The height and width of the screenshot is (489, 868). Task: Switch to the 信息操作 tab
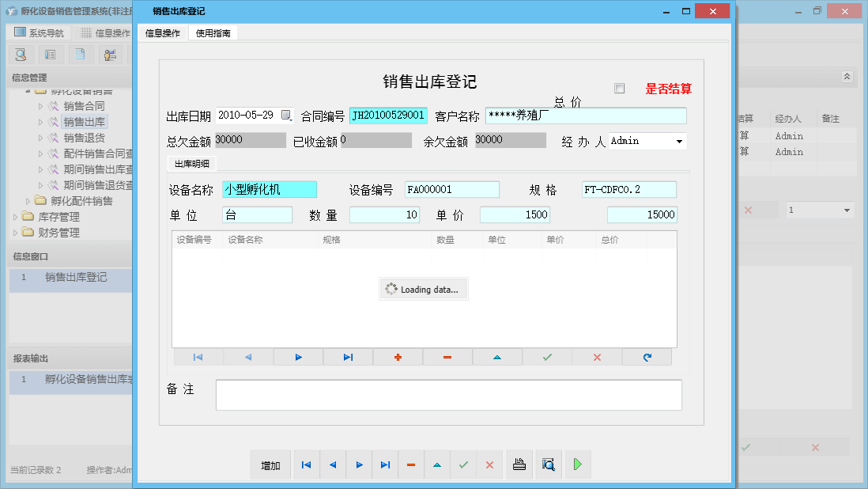[163, 32]
